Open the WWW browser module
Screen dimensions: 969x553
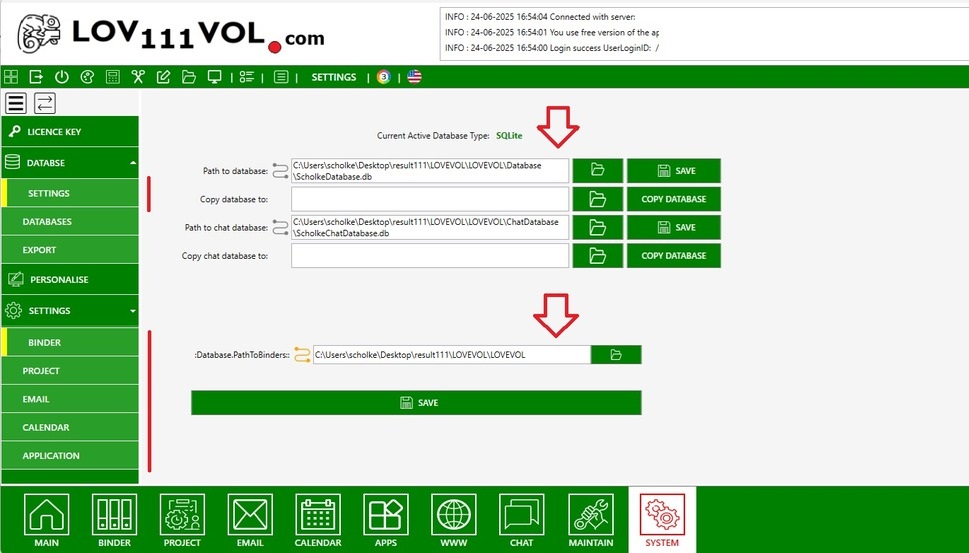454,520
